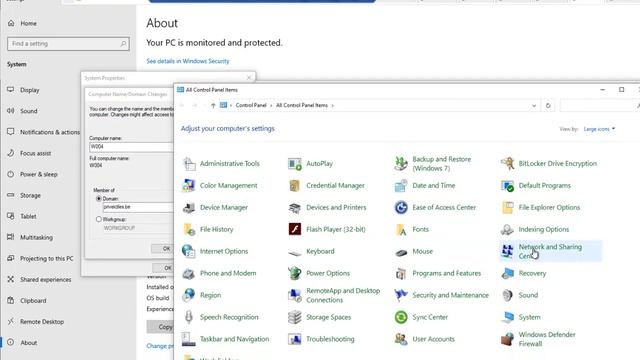The height and width of the screenshot is (360, 640).
Task: Open Color Management icon
Action: tap(189, 186)
